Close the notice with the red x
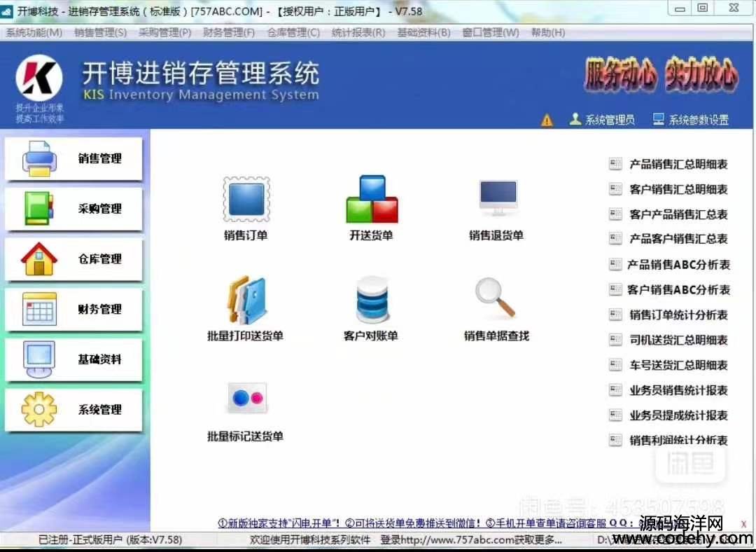 pos(744,523)
